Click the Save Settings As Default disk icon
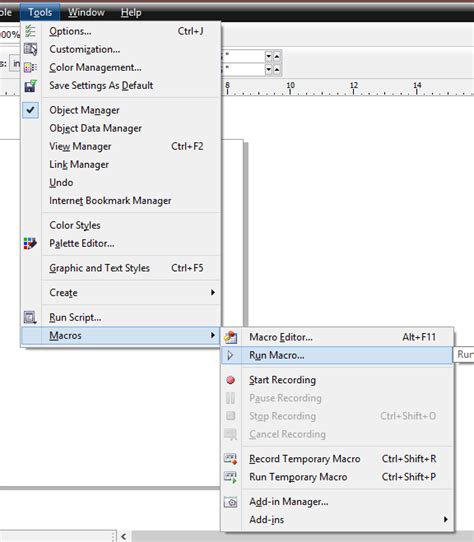The image size is (474, 542). pyautogui.click(x=30, y=85)
